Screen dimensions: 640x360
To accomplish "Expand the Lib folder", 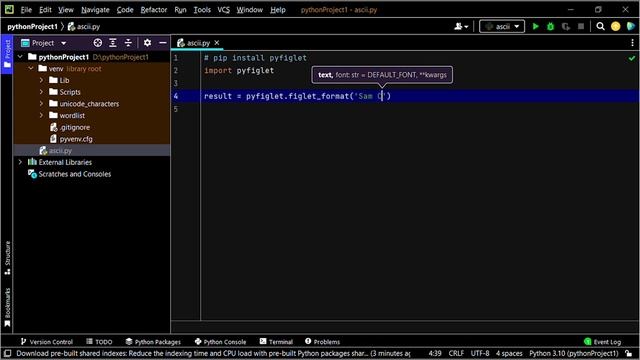I will tap(41, 80).
